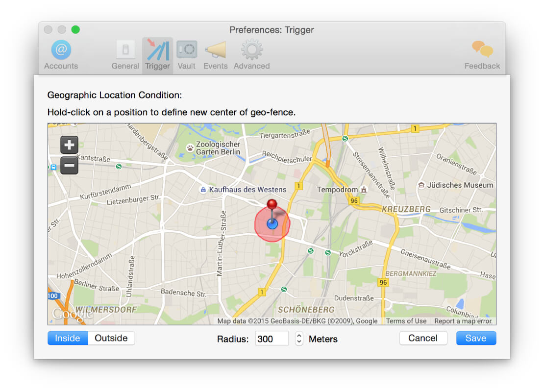Click the green window zoom button
The width and height of the screenshot is (544, 392).
75,30
